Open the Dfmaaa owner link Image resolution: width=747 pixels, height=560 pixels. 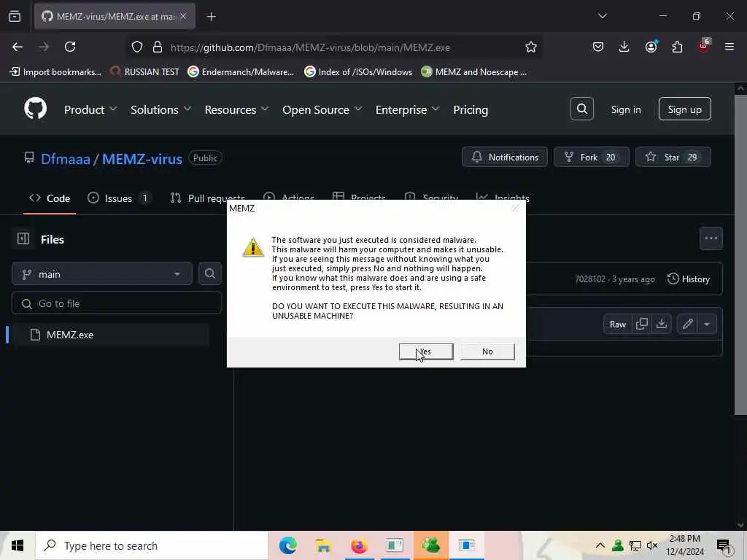click(65, 158)
